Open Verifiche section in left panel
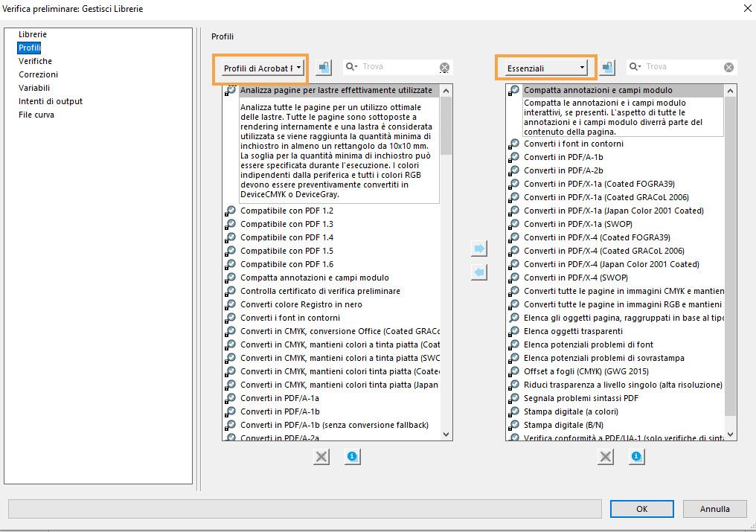 click(35, 61)
